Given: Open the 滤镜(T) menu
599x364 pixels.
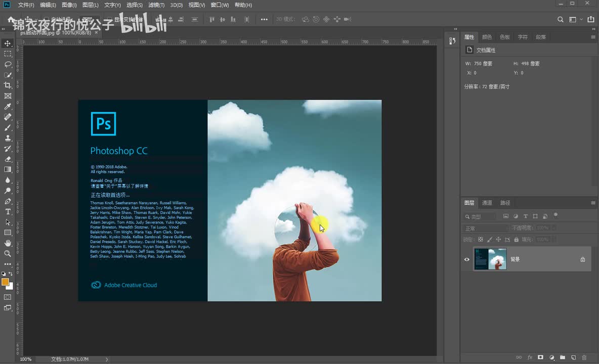Looking at the screenshot, I should coord(156,5).
